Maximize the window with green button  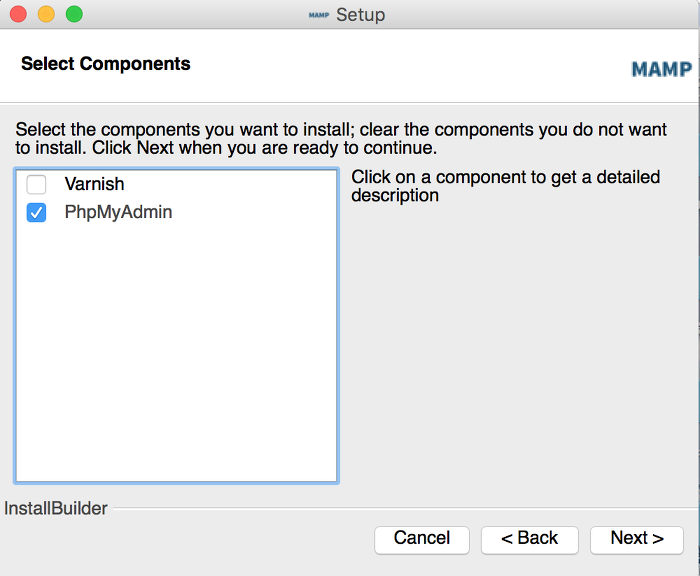[74, 14]
